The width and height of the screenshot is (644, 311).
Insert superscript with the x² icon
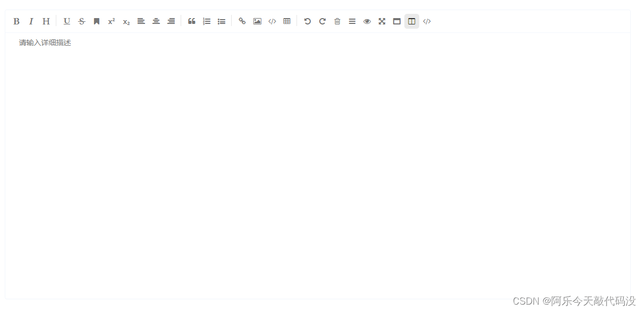[x=112, y=21]
